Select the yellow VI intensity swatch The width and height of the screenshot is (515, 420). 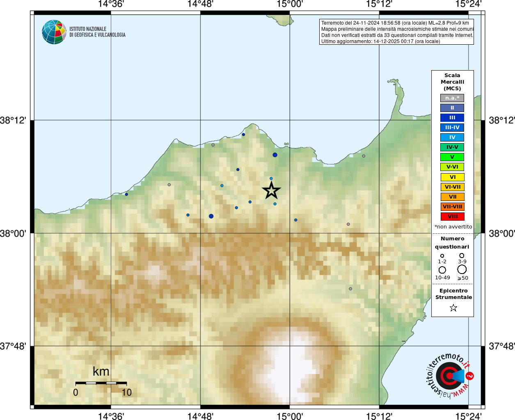pyautogui.click(x=452, y=177)
